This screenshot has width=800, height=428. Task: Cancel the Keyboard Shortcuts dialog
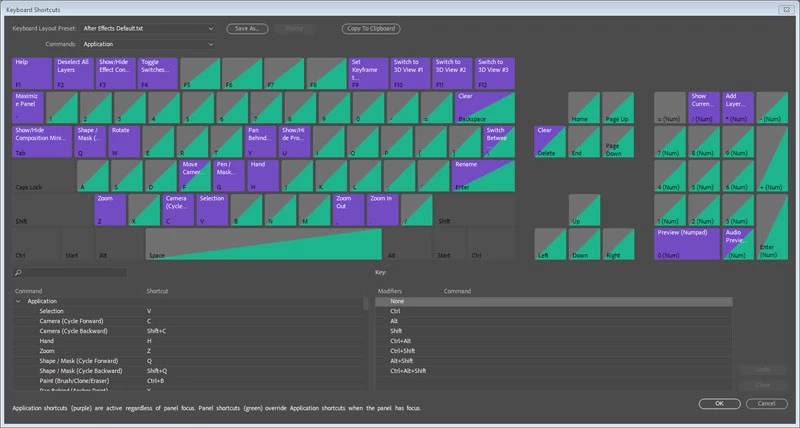coord(766,404)
